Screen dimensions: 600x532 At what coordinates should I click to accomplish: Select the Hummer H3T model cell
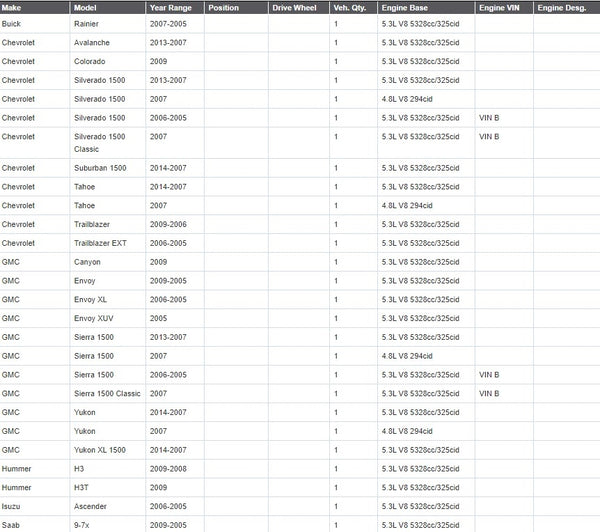pyautogui.click(x=82, y=487)
